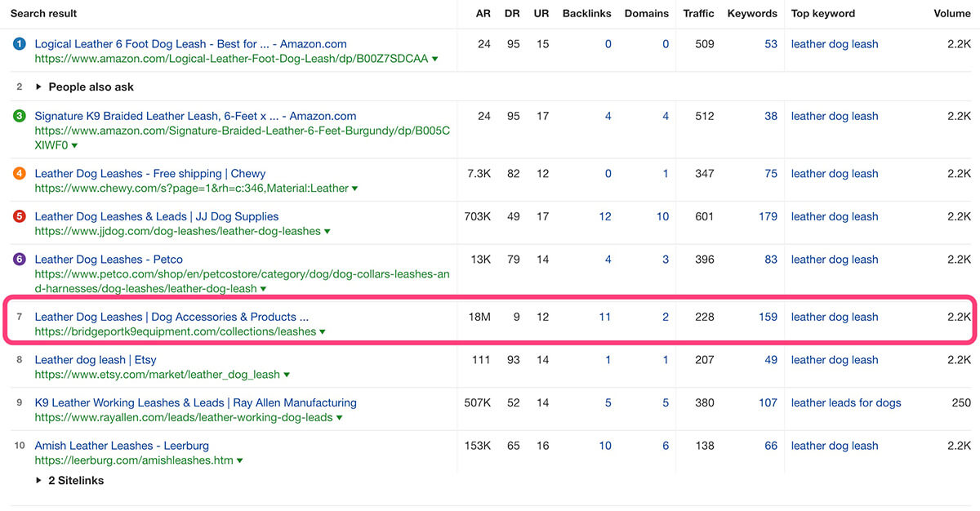Sort by the DR column header

click(513, 13)
